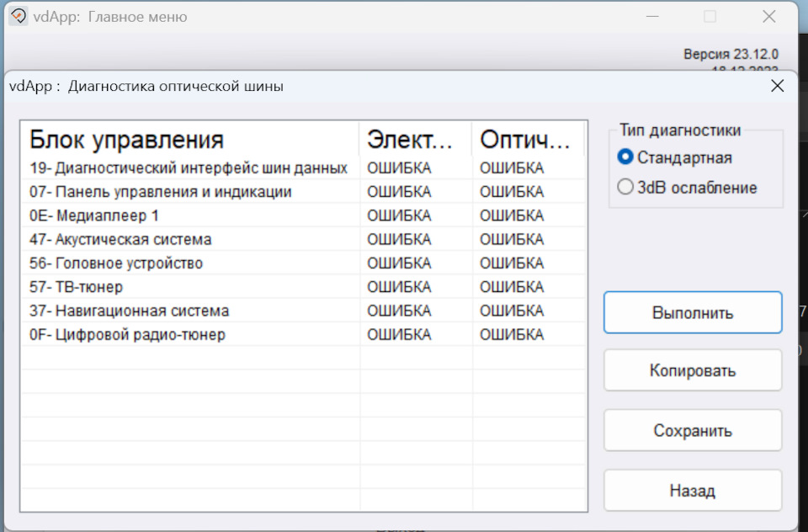The width and height of the screenshot is (808, 532).
Task: Select the 0F- Цифровой радио-тюнер row
Action: tap(127, 335)
